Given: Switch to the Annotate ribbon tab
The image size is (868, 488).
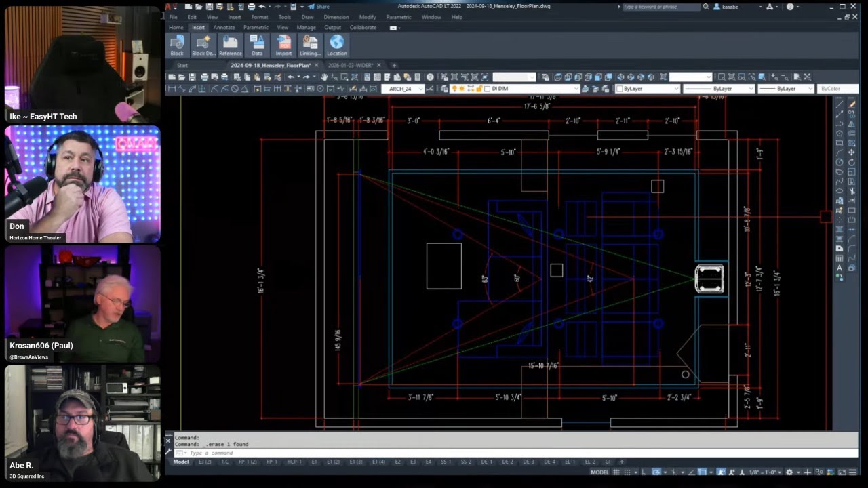Looking at the screenshot, I should (224, 28).
